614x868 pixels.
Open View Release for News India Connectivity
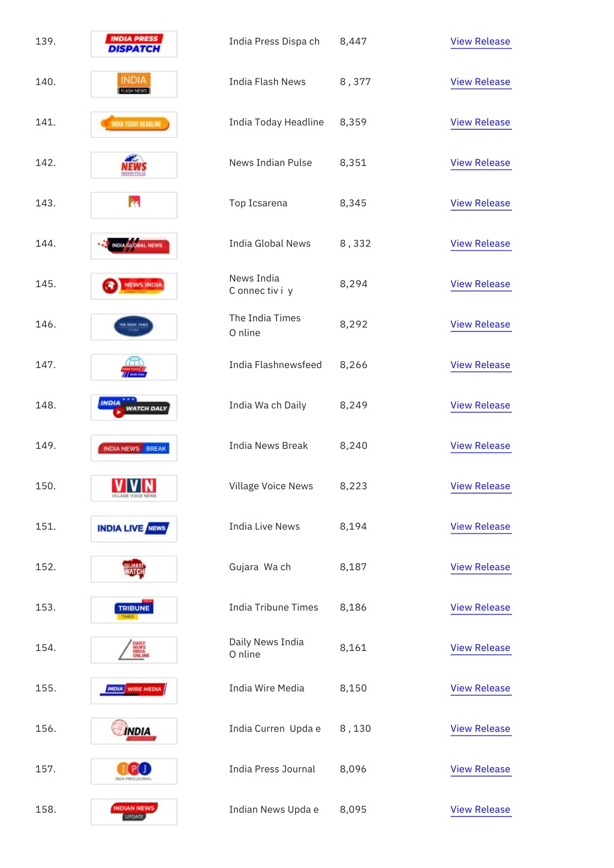(x=480, y=284)
